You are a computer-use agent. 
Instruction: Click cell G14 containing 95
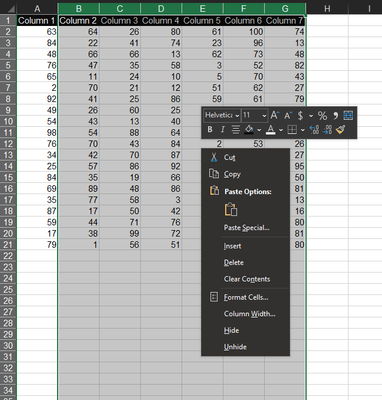point(297,166)
